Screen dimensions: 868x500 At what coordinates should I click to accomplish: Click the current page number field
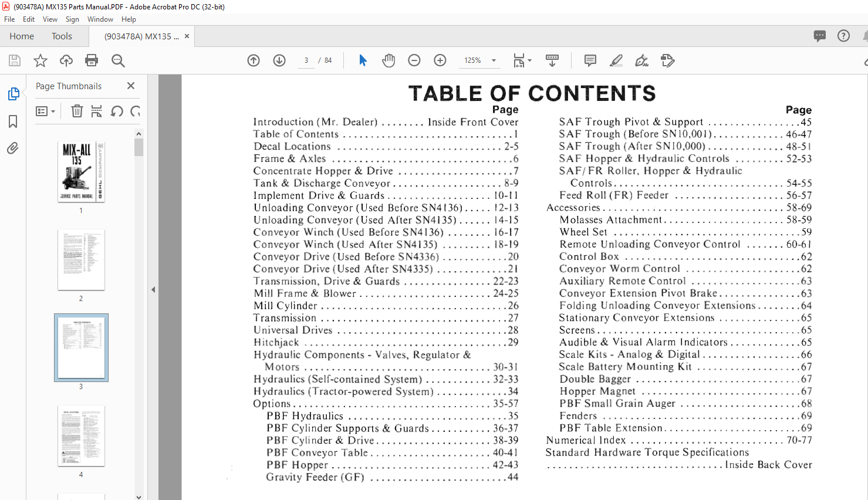[x=306, y=60]
